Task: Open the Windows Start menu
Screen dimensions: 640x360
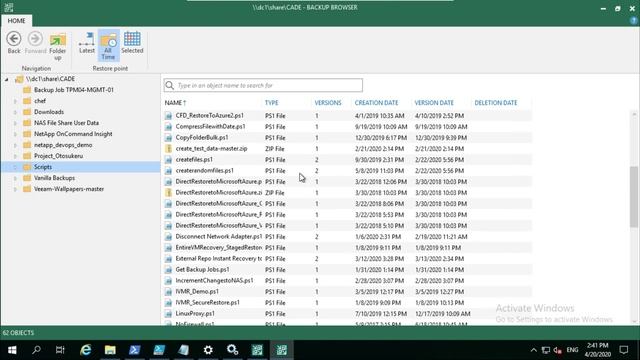Action: (x=12, y=350)
